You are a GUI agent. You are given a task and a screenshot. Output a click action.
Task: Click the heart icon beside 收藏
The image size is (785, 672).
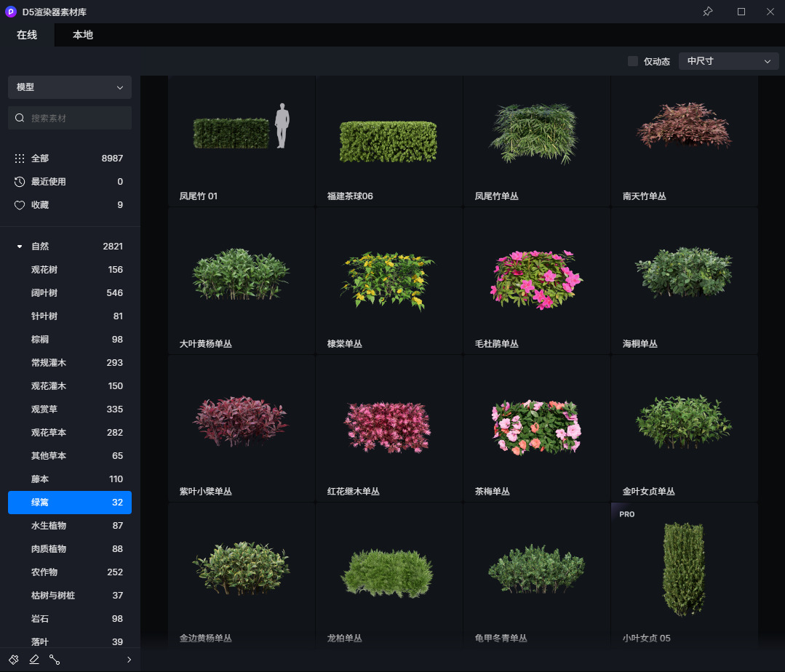[x=20, y=205]
